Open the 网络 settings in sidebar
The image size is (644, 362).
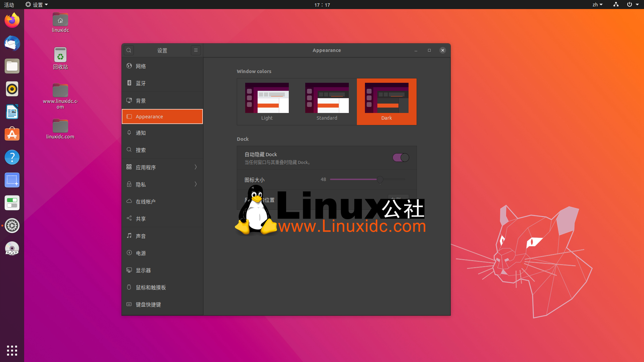141,66
